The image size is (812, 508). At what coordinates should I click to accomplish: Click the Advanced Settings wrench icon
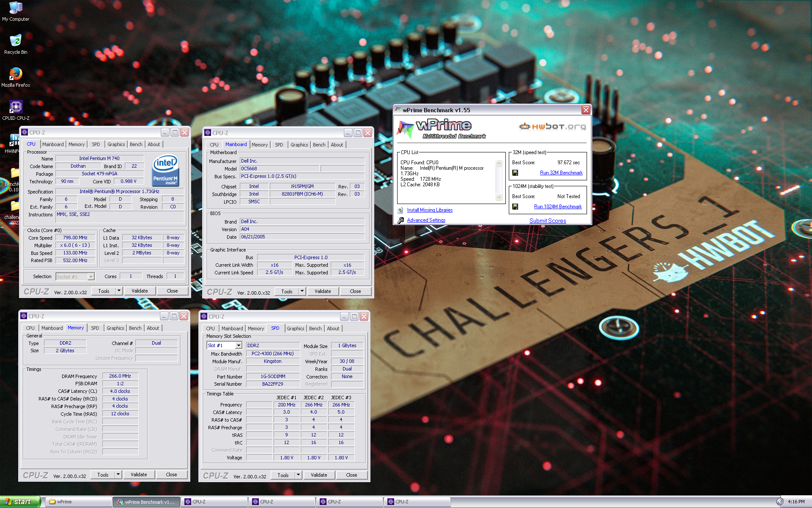pyautogui.click(x=401, y=220)
